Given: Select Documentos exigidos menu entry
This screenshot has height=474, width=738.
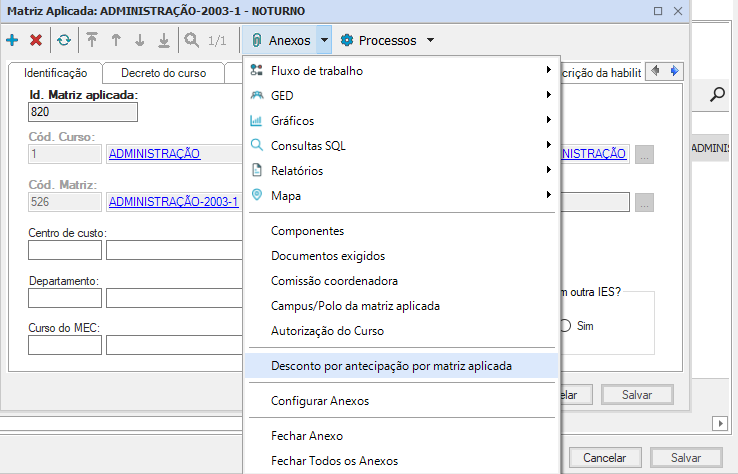Looking at the screenshot, I should [327, 256].
